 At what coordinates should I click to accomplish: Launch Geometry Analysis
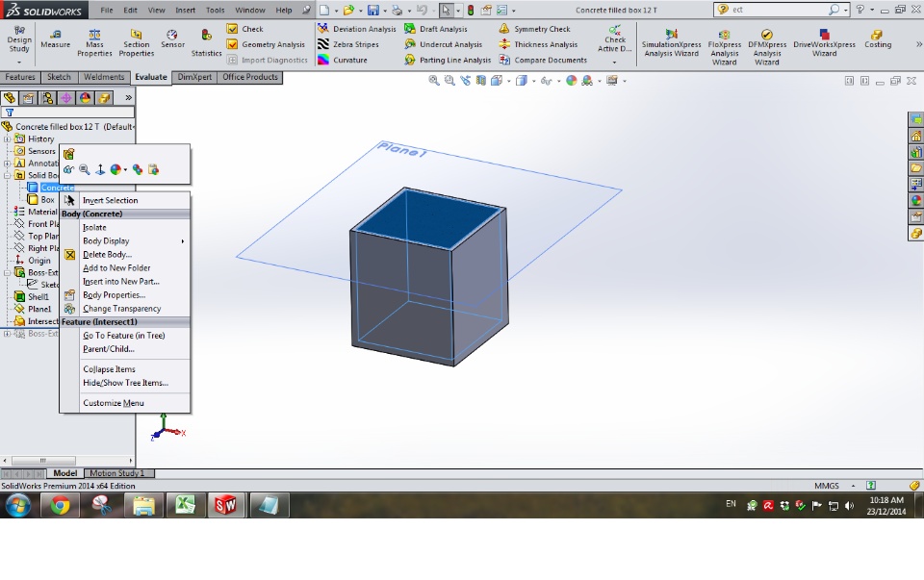coord(266,44)
